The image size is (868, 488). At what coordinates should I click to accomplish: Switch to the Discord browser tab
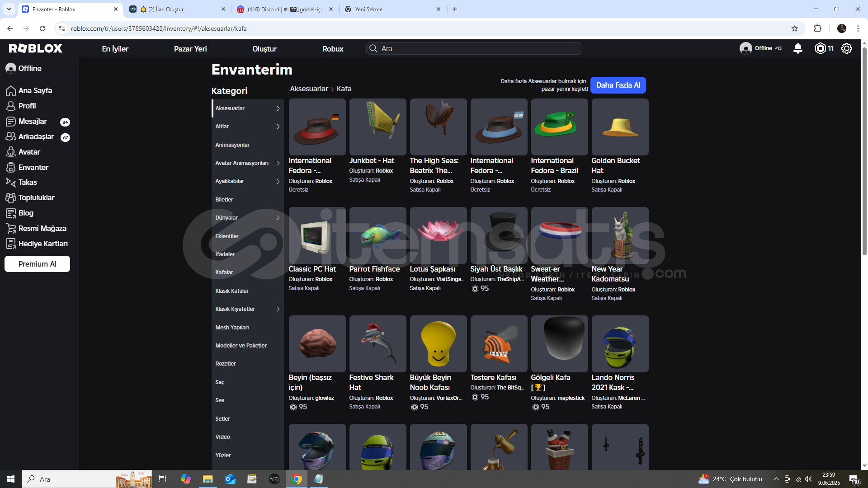click(x=285, y=9)
